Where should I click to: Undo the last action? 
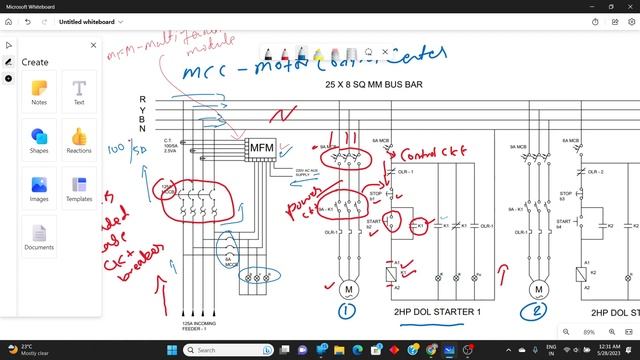(28, 22)
